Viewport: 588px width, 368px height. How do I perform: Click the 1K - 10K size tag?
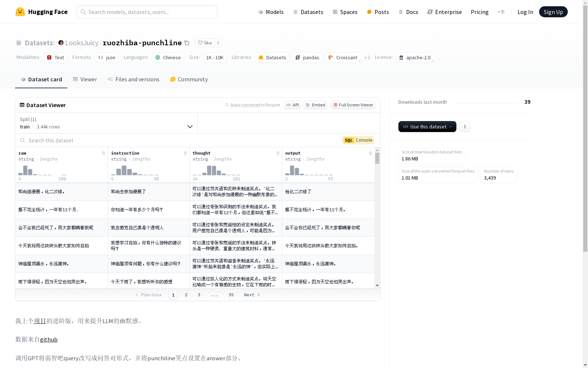(215, 57)
